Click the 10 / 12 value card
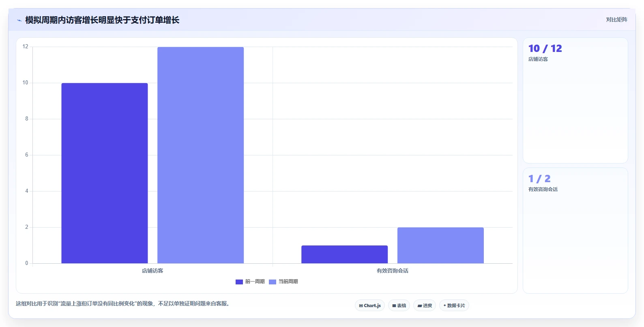 coord(575,101)
